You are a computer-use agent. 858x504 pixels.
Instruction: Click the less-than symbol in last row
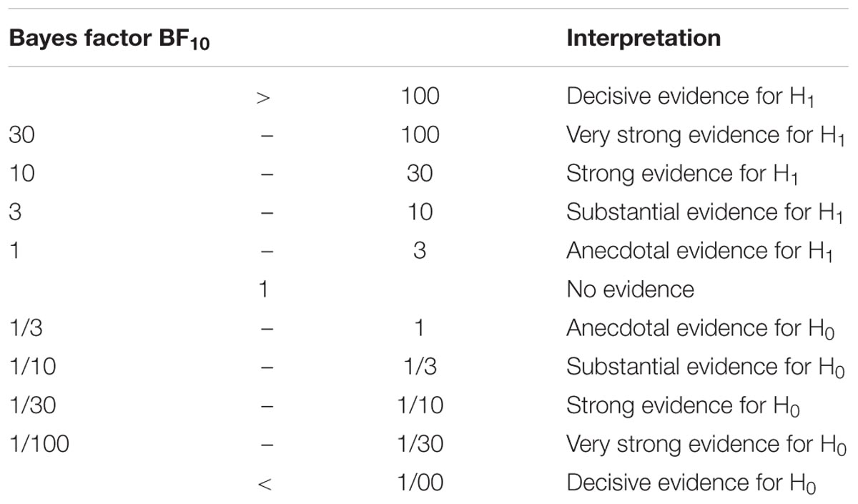(x=265, y=483)
